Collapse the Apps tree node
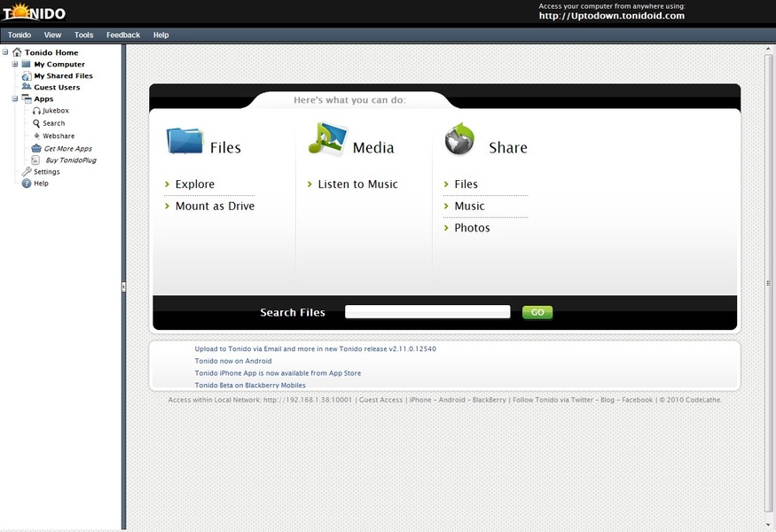Viewport: 776px width, 532px height. [x=15, y=99]
